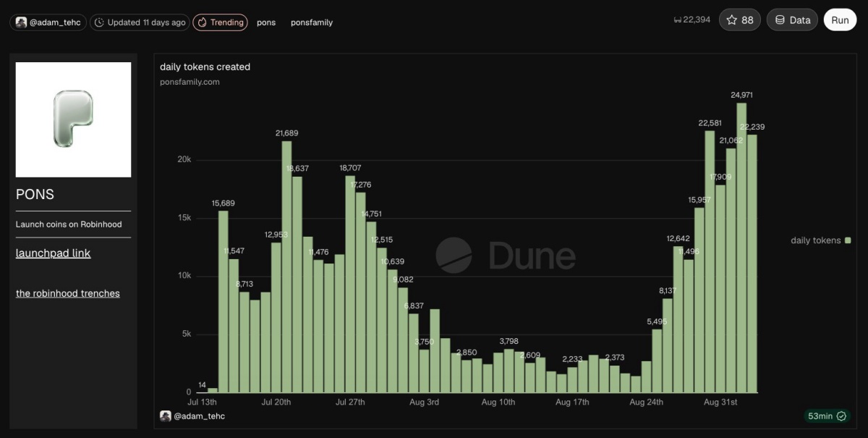This screenshot has width=868, height=438.
Task: Click the 5,495 bar value label
Action: pos(657,321)
